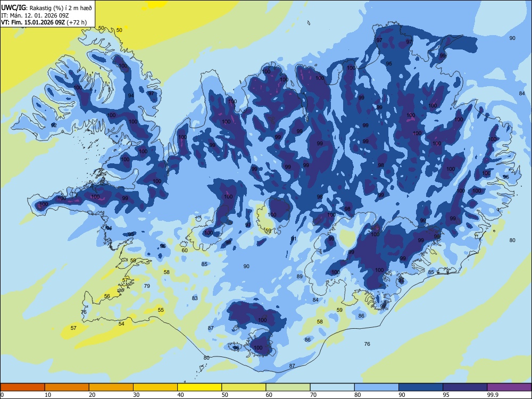The height and width of the screenshot is (399, 532).
Task: Click the map humidity value "89"
Action: pyautogui.click(x=300, y=277)
